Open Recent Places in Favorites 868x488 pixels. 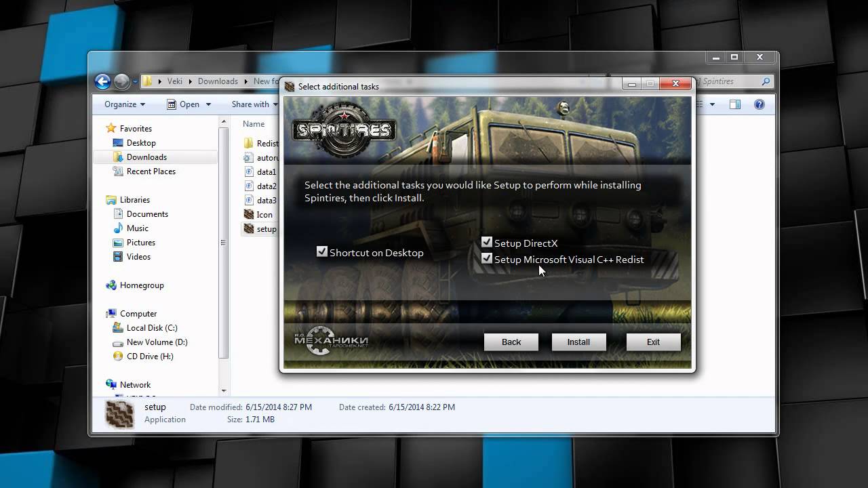click(x=151, y=171)
